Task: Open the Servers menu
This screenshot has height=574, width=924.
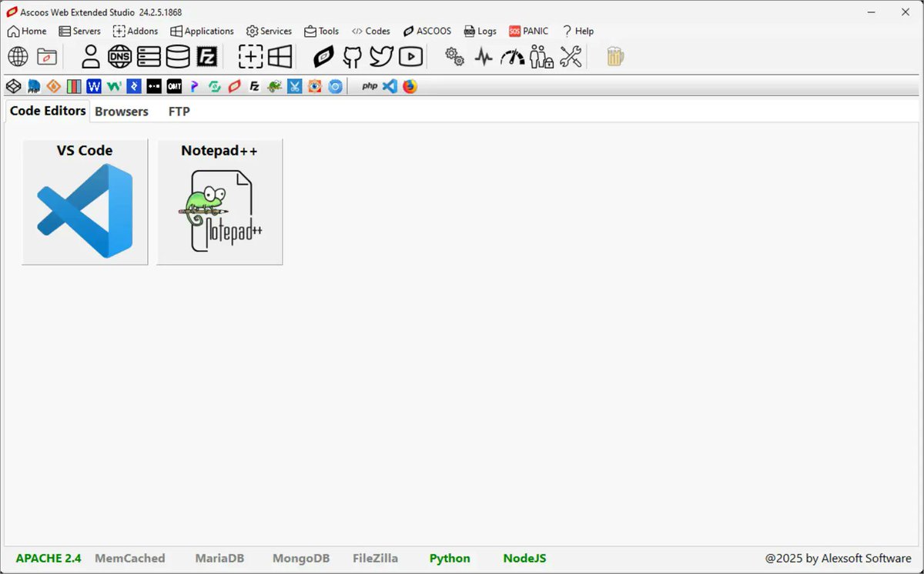Action: pos(79,31)
